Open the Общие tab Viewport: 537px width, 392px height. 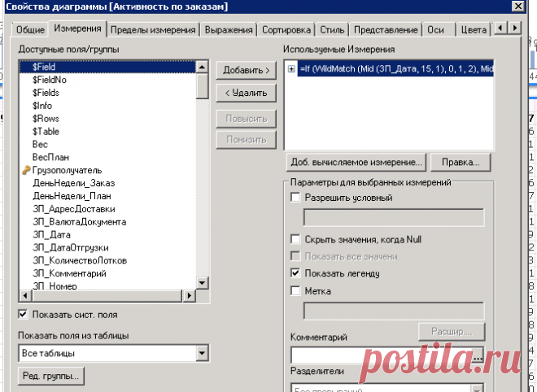[30, 30]
